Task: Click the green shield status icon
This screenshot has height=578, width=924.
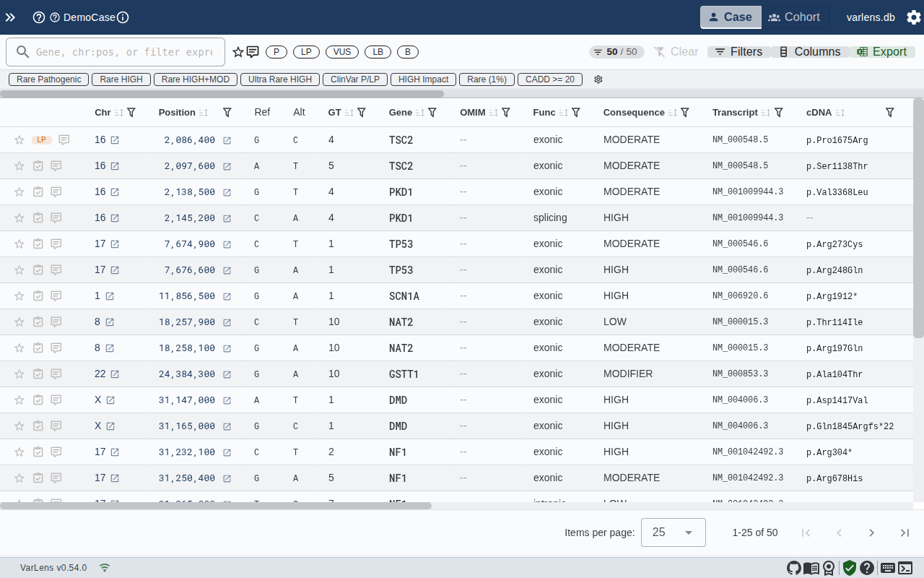Action: click(849, 568)
